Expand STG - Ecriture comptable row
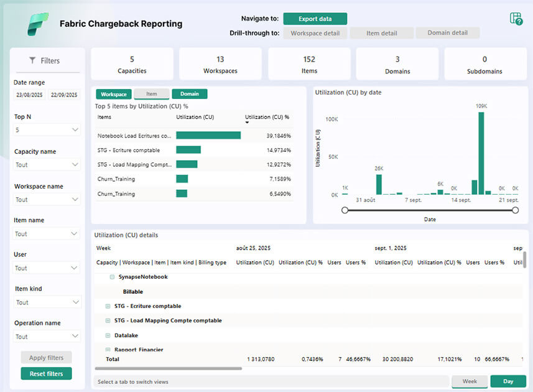 (x=108, y=306)
